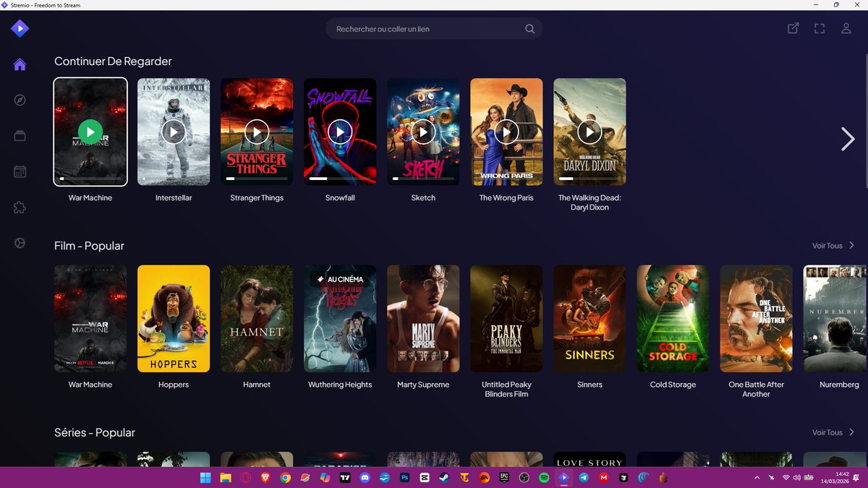This screenshot has width=868, height=488.
Task: Open the Library icon in the sidebar
Action: [20, 136]
